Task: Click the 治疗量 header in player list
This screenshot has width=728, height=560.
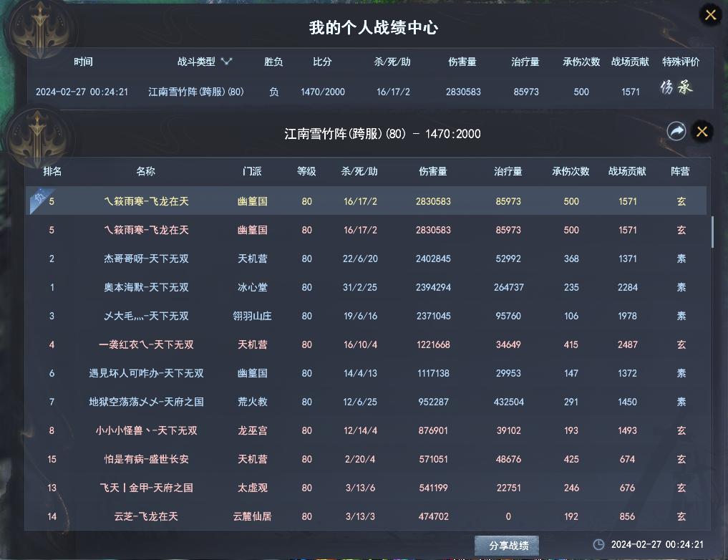Action: pyautogui.click(x=508, y=172)
